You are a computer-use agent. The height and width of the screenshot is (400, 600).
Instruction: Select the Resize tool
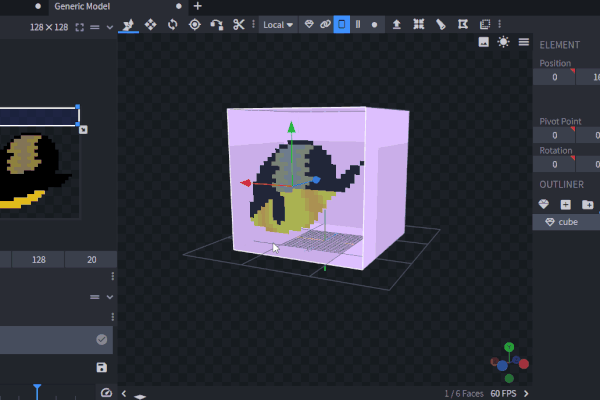point(151,23)
